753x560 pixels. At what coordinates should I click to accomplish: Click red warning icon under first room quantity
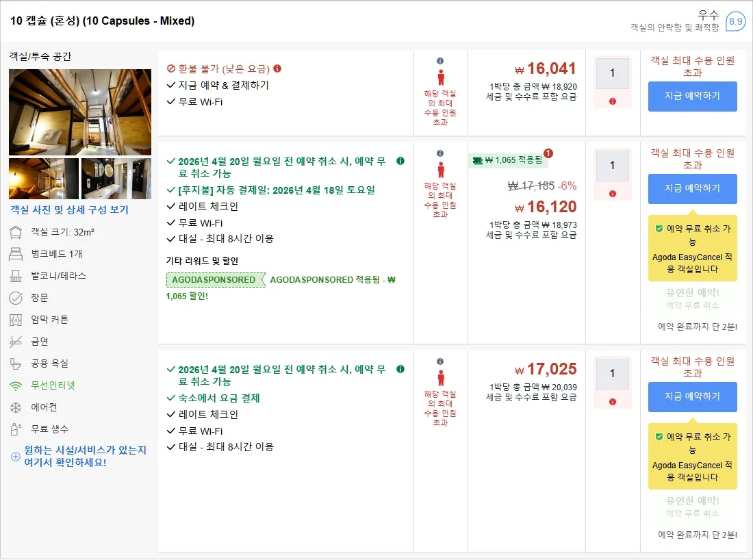(x=612, y=101)
